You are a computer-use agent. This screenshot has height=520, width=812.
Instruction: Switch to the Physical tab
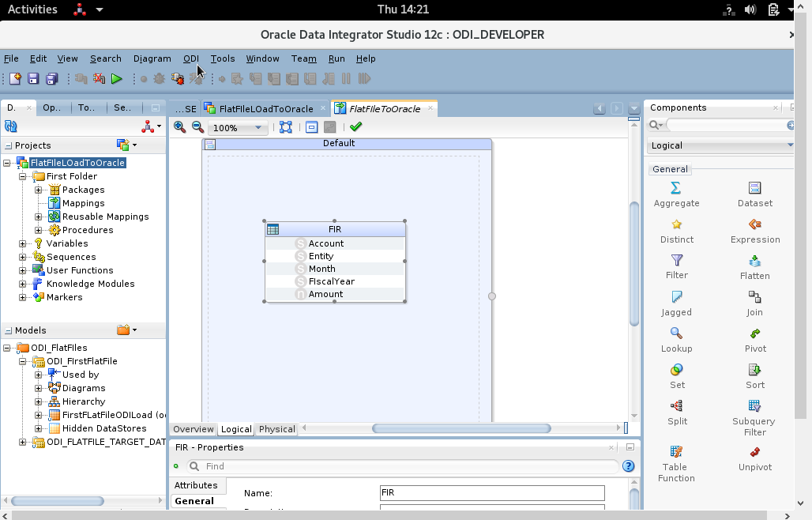(x=276, y=429)
